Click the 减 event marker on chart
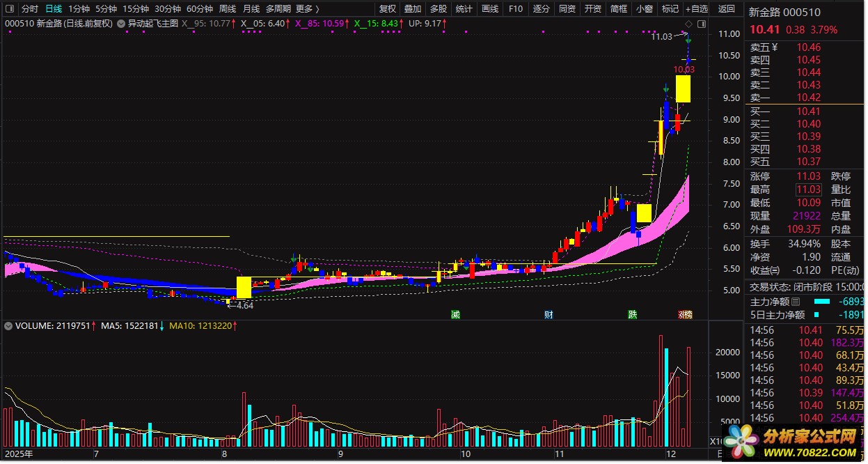Image resolution: width=868 pixels, height=464 pixels. pos(455,314)
